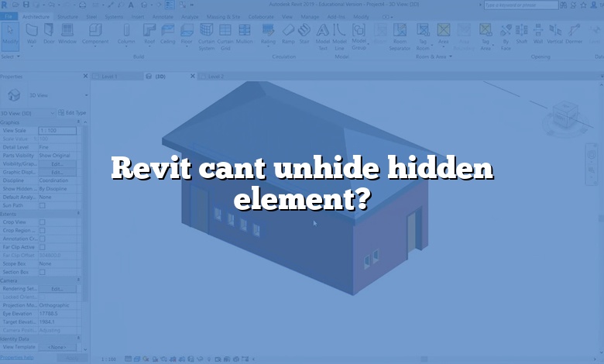Select the Window tool
Image resolution: width=604 pixels, height=364 pixels.
67,34
